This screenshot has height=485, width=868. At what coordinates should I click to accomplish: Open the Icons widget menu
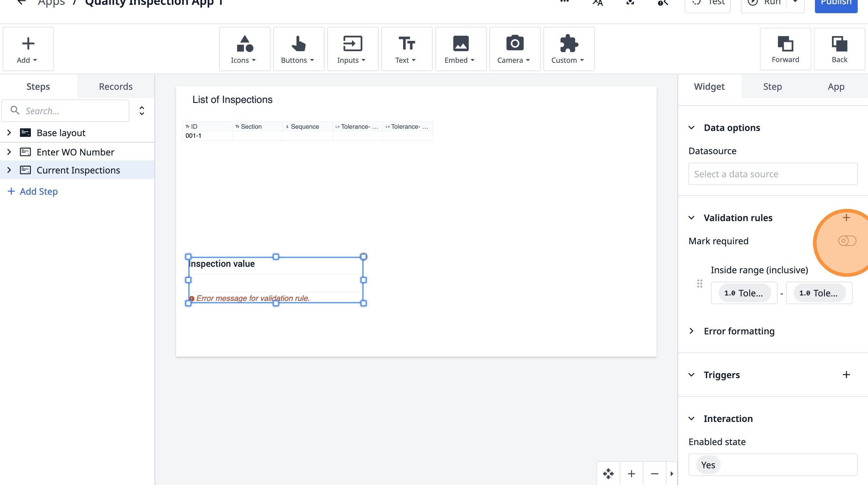[x=244, y=49]
